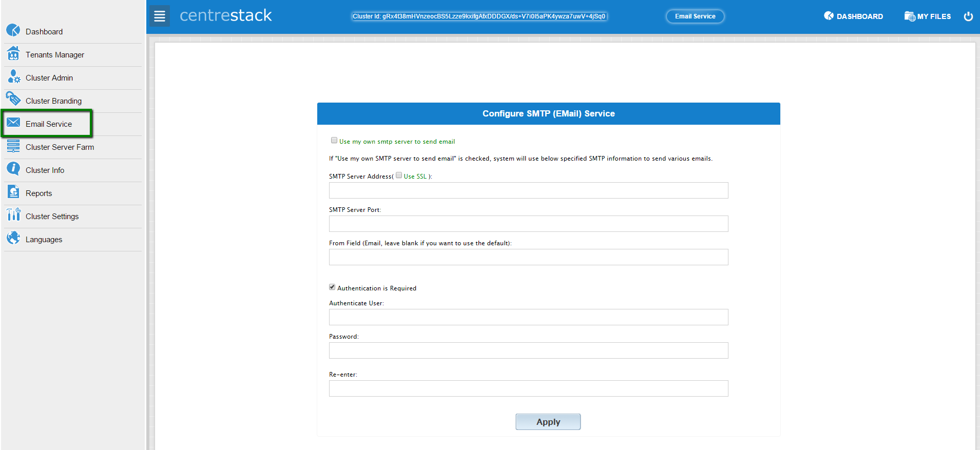The width and height of the screenshot is (980, 450).
Task: Click the Cluster Server Farm servers icon
Action: (13, 146)
